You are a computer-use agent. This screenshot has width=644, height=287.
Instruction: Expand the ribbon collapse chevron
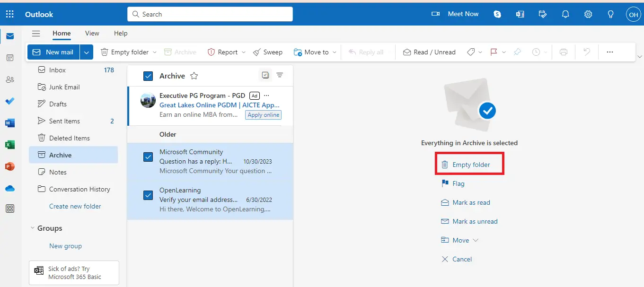pos(640,57)
